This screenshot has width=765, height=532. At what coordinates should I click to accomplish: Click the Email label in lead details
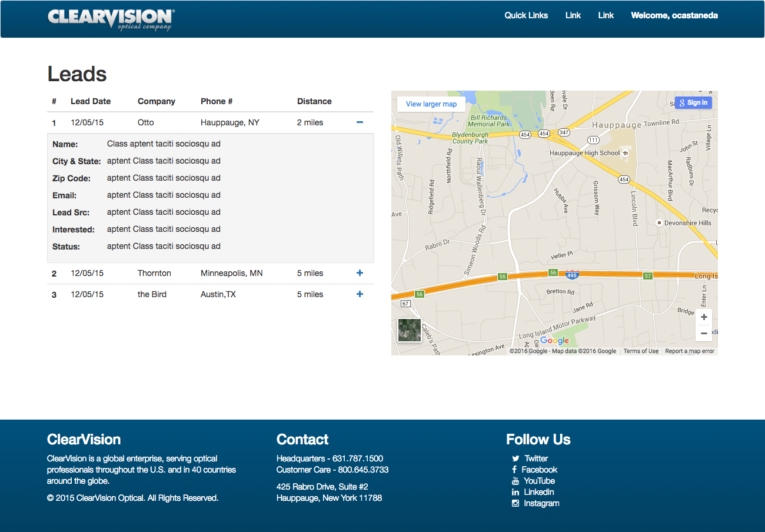point(65,195)
